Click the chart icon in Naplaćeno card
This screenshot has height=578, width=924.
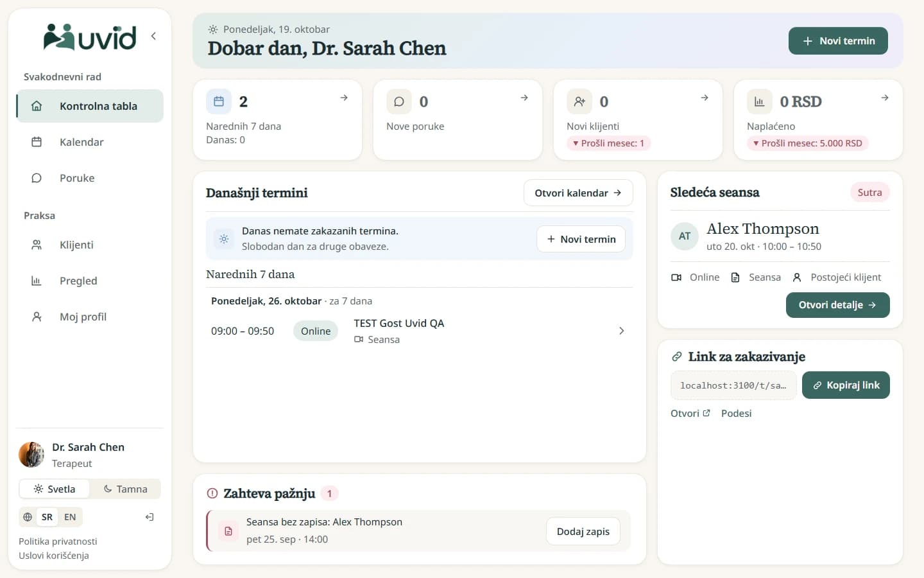[760, 101]
